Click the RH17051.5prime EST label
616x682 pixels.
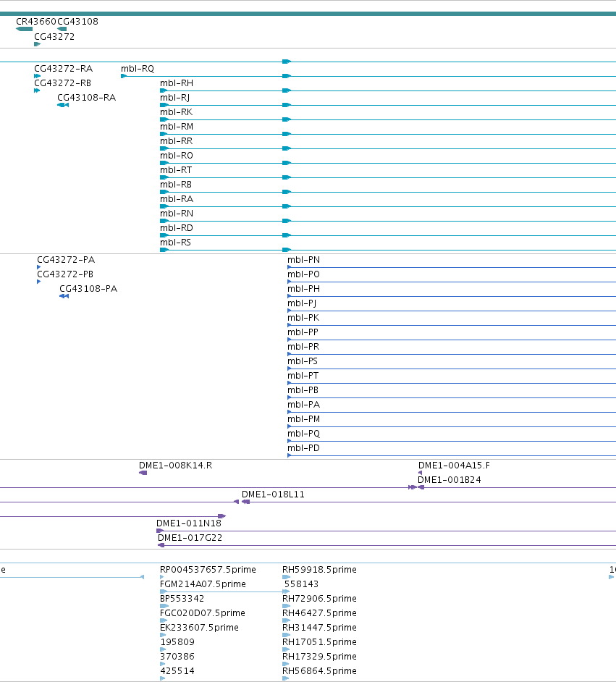click(319, 642)
